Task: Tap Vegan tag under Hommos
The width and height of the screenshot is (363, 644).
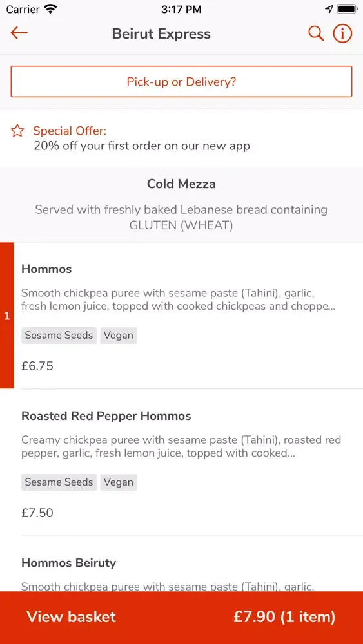Action: pyautogui.click(x=119, y=336)
